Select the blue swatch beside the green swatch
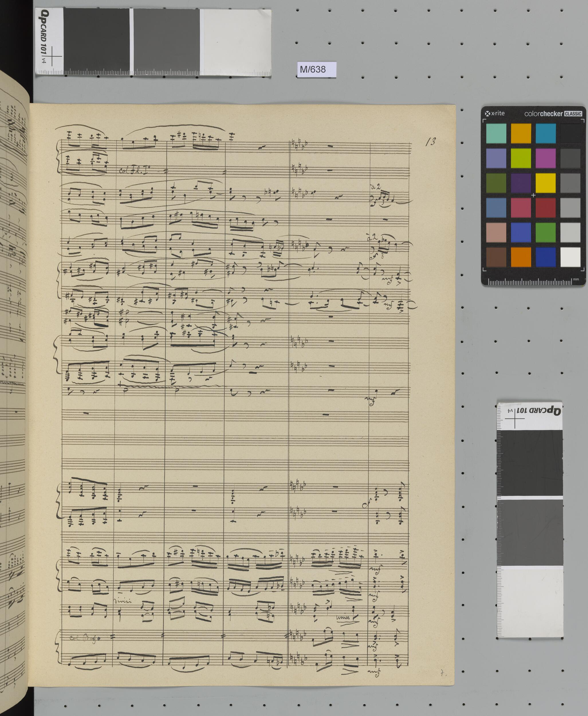The image size is (588, 716). 521,232
